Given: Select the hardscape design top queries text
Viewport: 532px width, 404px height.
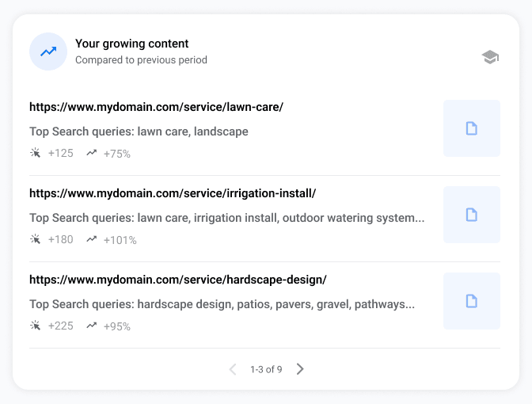Looking at the screenshot, I should click(222, 304).
